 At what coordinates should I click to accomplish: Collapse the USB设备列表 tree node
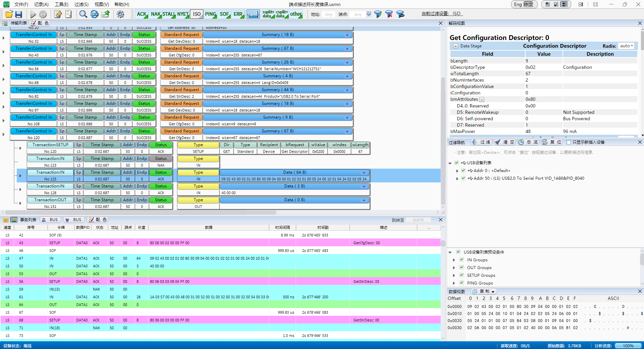[450, 163]
